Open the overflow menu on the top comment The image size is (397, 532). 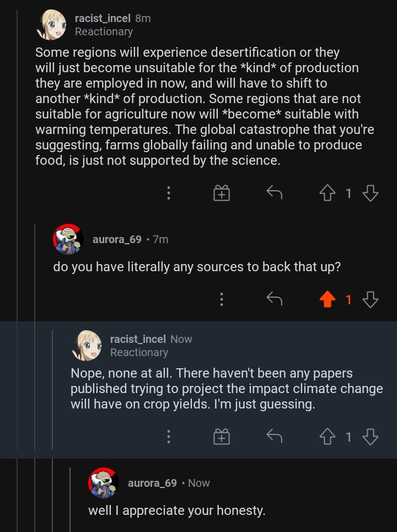[x=169, y=193]
